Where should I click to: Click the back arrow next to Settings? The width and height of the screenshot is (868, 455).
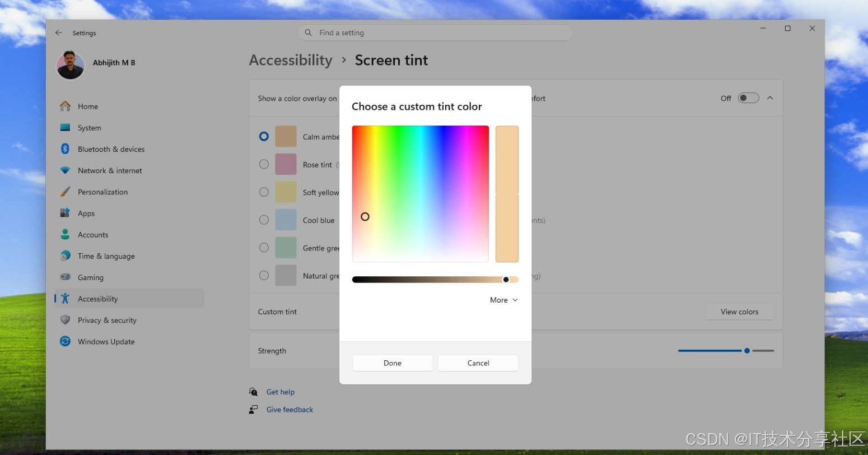(x=59, y=33)
